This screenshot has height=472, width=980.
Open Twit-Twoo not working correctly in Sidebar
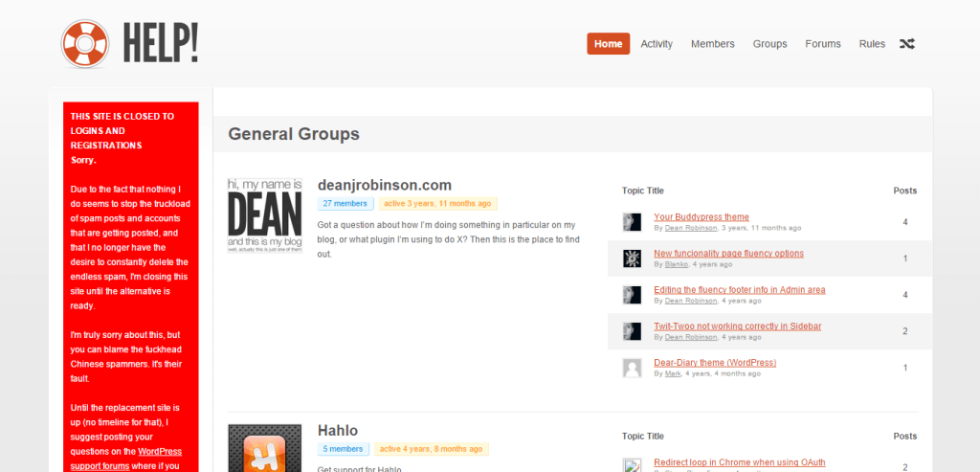coord(738,326)
